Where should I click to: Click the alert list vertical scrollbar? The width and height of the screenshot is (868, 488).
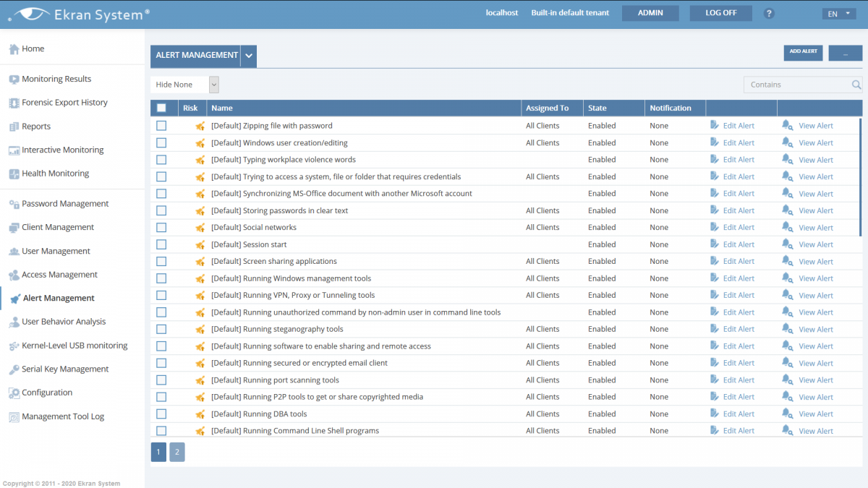click(x=861, y=177)
